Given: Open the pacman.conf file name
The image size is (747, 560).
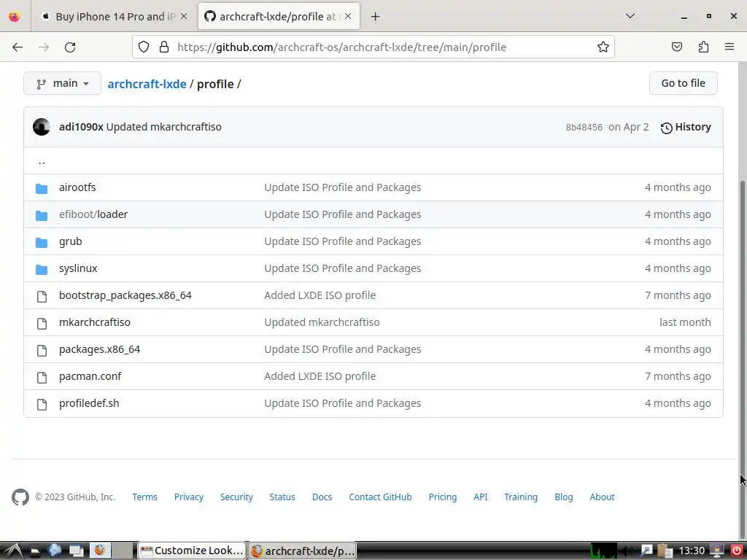Looking at the screenshot, I should coord(90,376).
